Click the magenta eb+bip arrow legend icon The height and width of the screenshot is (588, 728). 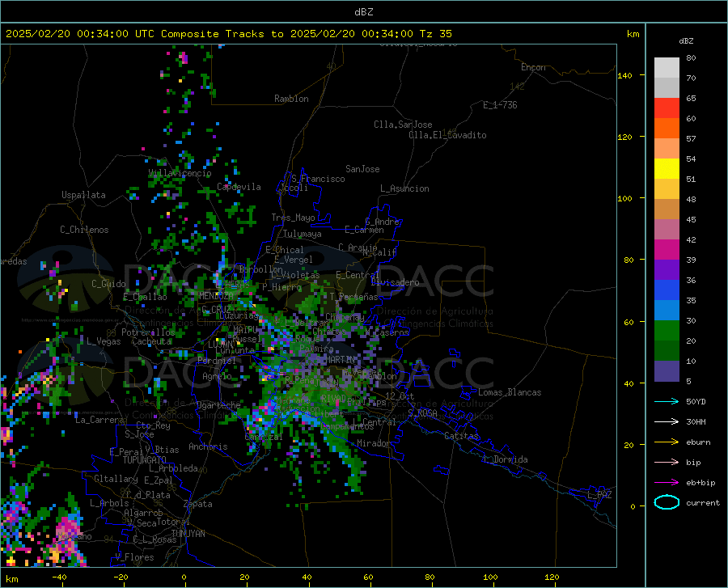pyautogui.click(x=667, y=483)
